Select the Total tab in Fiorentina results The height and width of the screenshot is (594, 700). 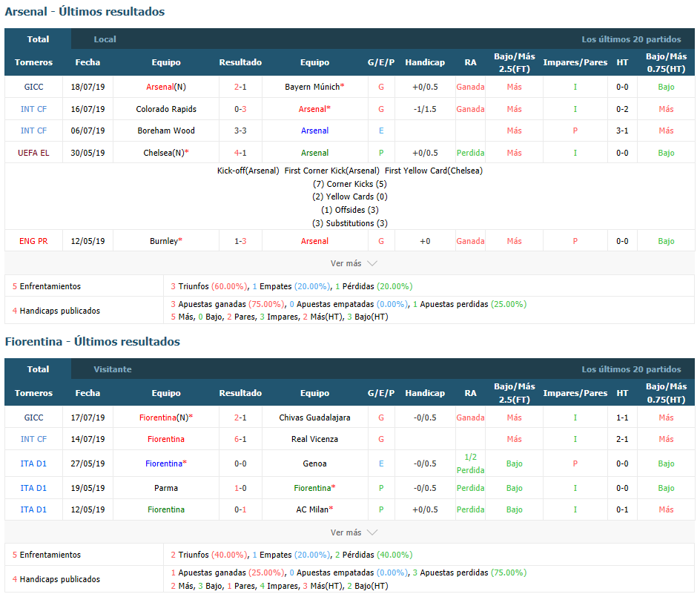coord(38,369)
